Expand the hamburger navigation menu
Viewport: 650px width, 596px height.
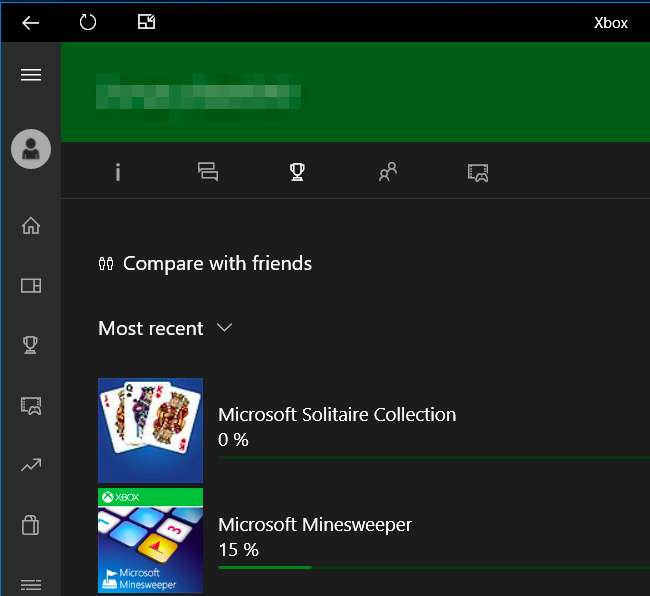[30, 75]
